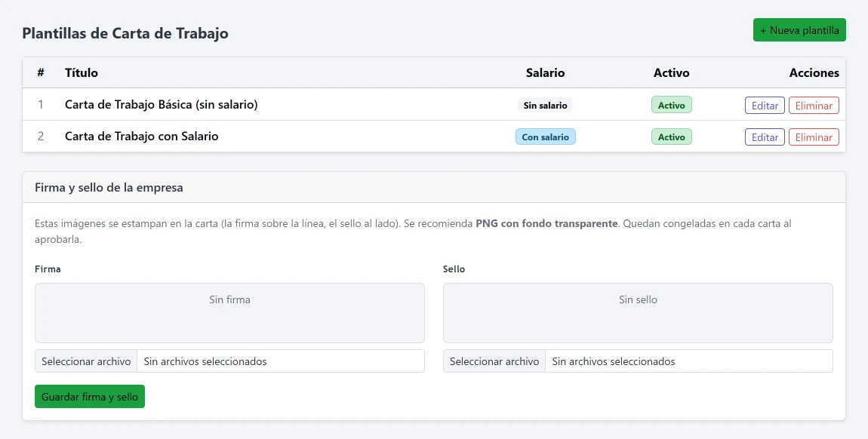Click row number 2 cell

pos(41,136)
